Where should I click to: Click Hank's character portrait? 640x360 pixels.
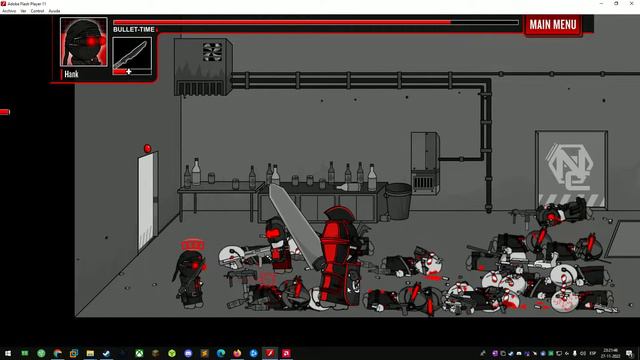[x=84, y=42]
